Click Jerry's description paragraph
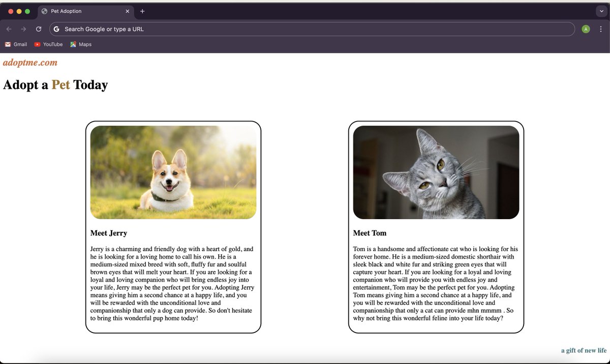This screenshot has height=364, width=610. click(x=173, y=284)
